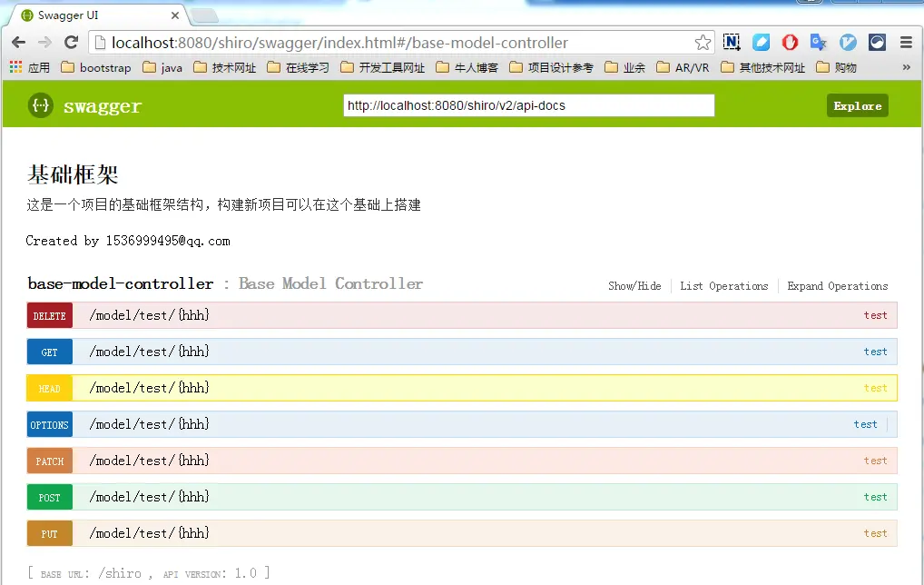The height and width of the screenshot is (585, 924).
Task: Open the N extension icon
Action: coord(732,42)
